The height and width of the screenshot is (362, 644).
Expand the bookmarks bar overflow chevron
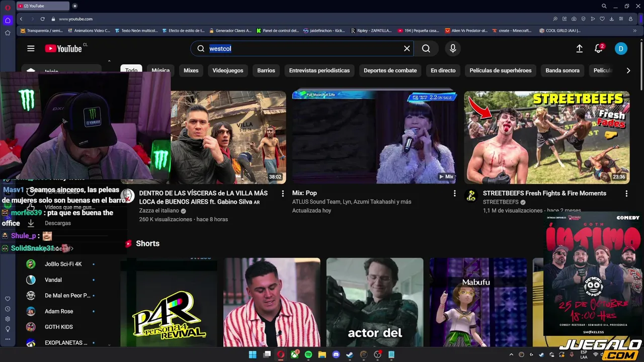pos(634,31)
